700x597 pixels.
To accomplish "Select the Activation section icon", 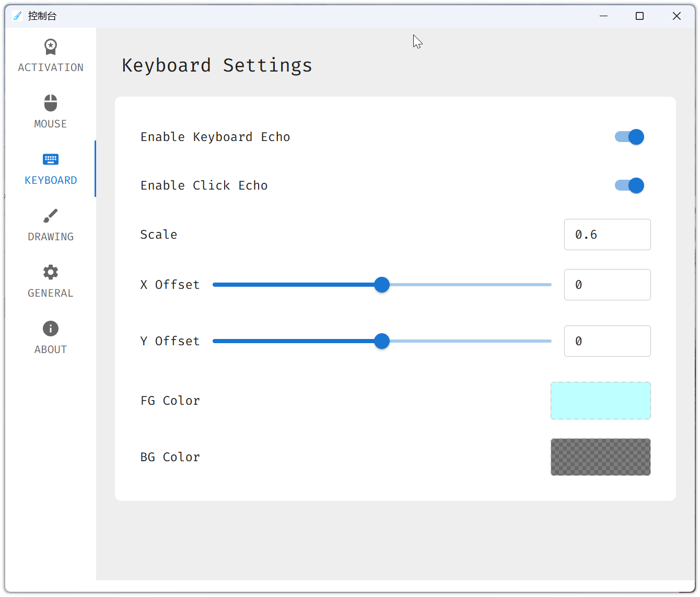I will point(50,47).
